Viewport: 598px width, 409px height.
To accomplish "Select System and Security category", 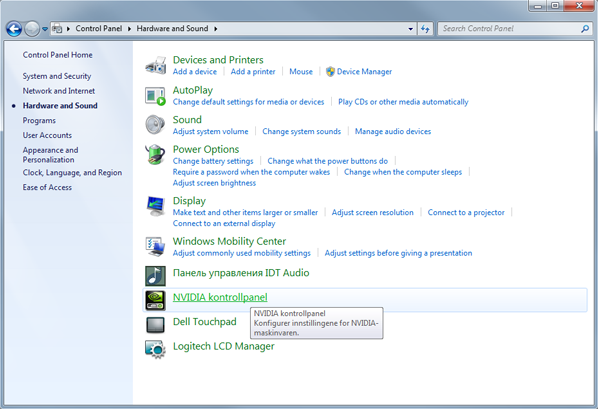I will pos(57,76).
